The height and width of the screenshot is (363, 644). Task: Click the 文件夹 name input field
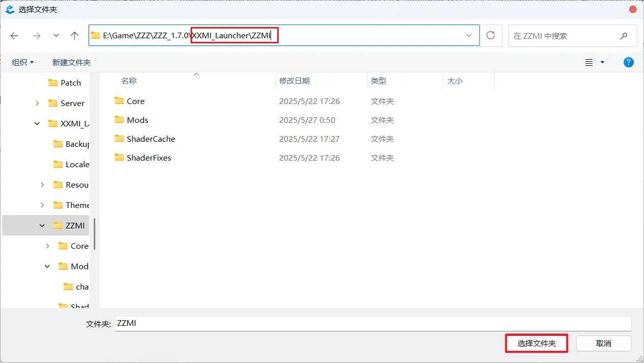coord(372,323)
